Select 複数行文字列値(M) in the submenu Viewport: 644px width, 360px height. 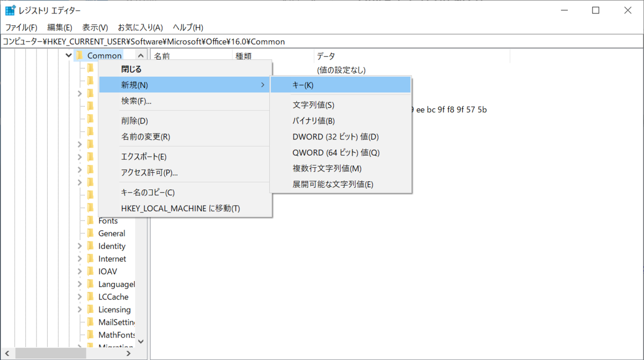[341, 168]
